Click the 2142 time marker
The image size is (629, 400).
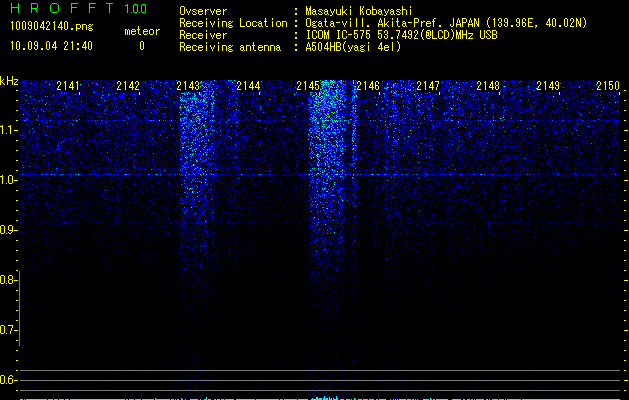(128, 85)
